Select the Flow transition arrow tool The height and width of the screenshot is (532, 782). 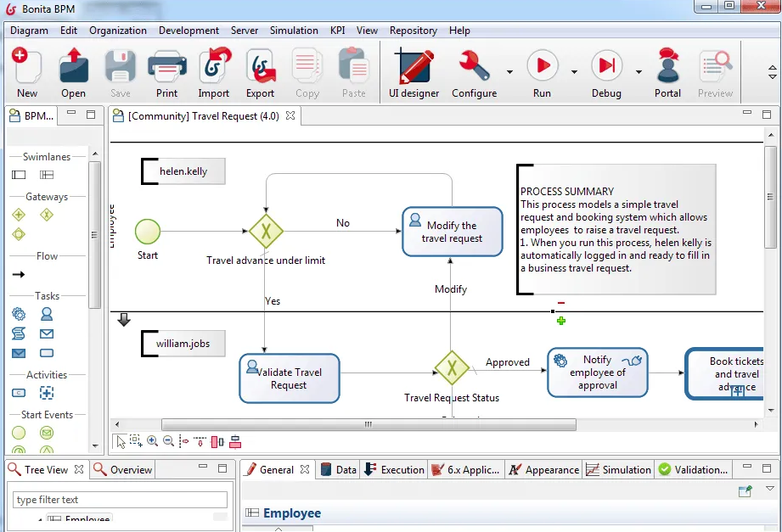tap(19, 274)
